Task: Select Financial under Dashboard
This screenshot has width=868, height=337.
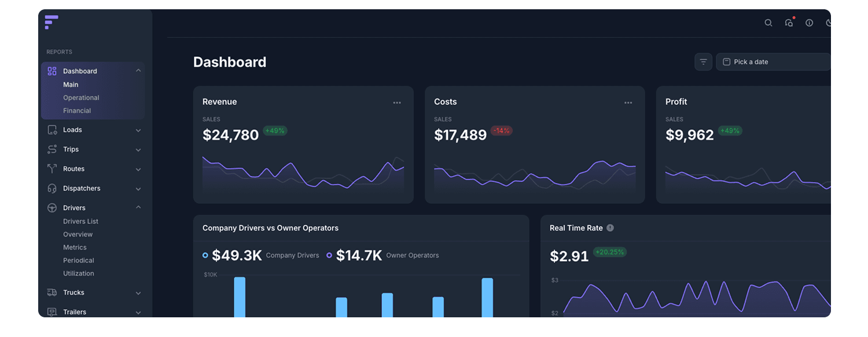Action: tap(77, 111)
